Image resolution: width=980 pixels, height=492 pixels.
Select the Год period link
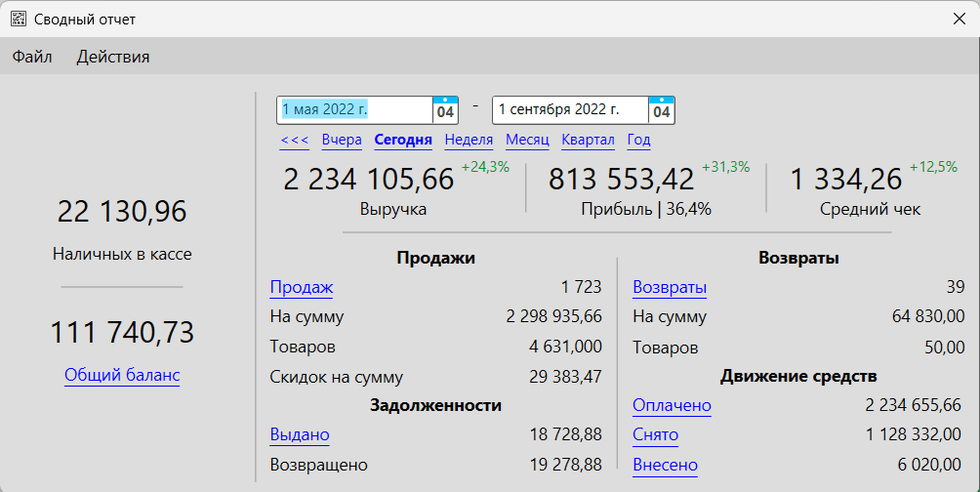point(638,140)
